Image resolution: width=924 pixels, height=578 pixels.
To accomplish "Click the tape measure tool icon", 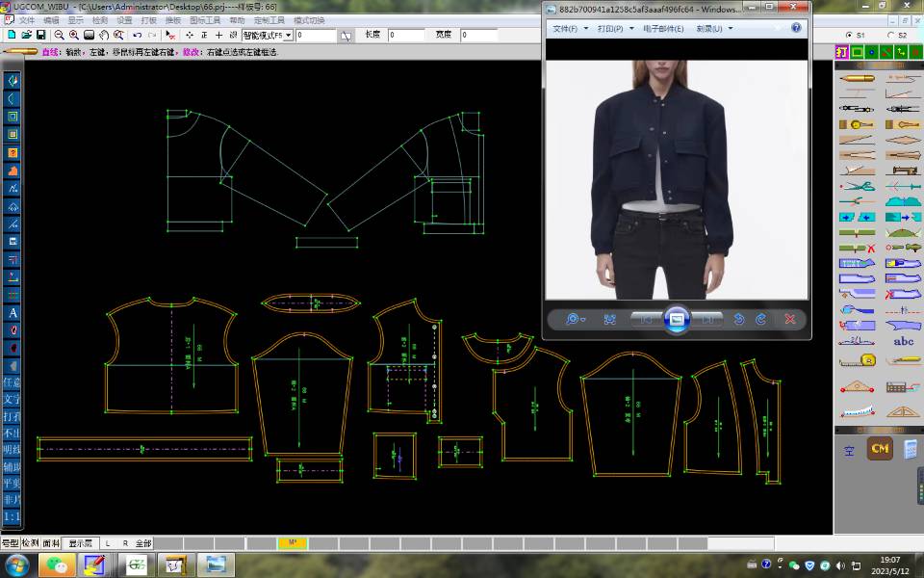I will (x=856, y=360).
